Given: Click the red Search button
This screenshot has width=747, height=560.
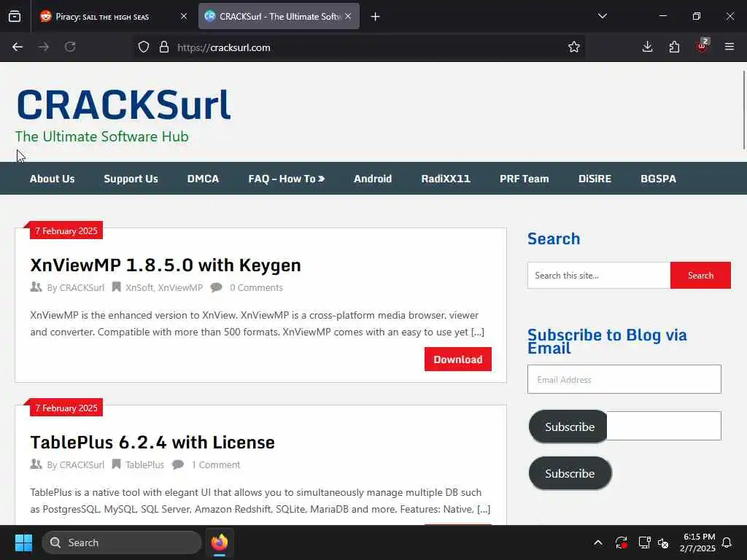Looking at the screenshot, I should pyautogui.click(x=700, y=275).
